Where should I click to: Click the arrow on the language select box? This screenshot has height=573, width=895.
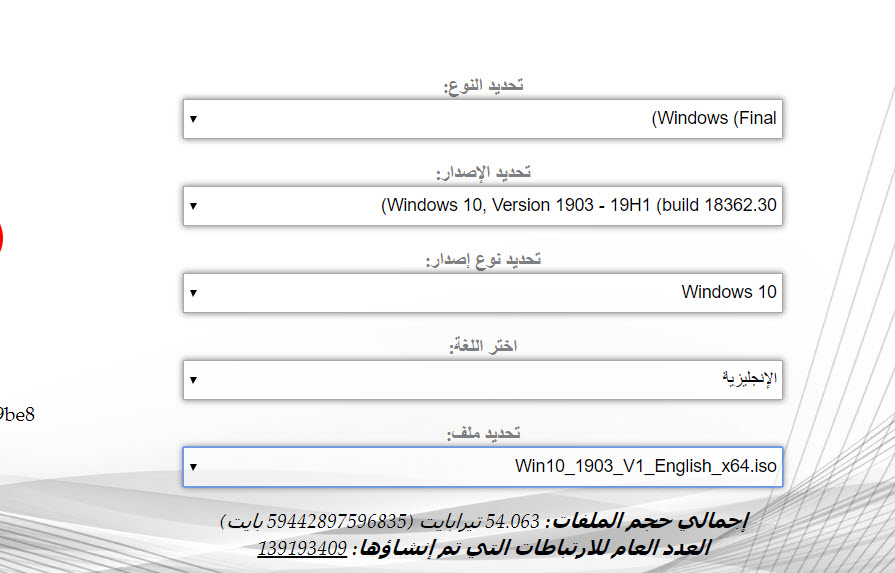193,380
